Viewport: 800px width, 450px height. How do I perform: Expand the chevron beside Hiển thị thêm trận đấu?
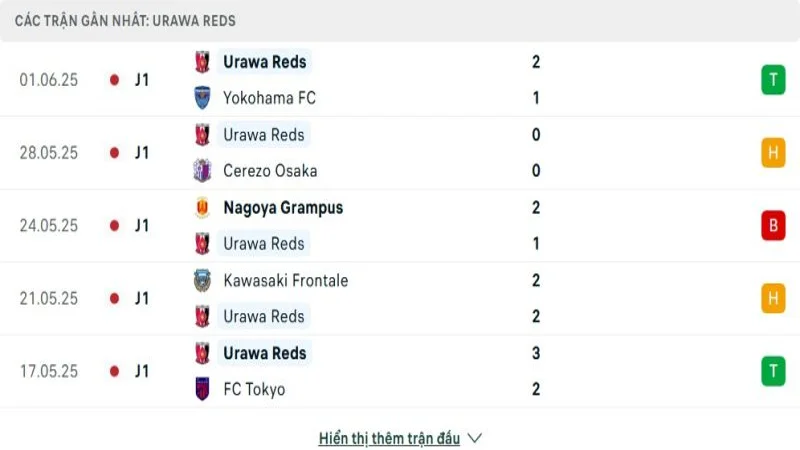[x=475, y=438]
